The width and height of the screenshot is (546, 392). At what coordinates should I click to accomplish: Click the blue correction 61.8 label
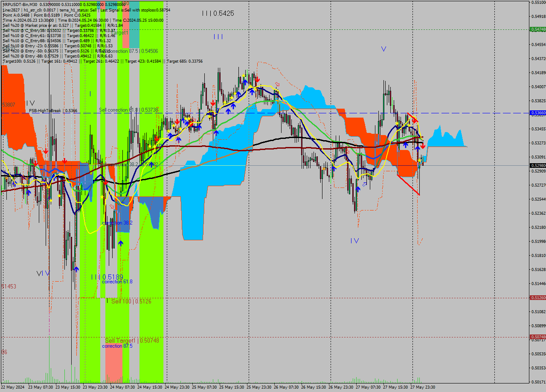click(117, 282)
